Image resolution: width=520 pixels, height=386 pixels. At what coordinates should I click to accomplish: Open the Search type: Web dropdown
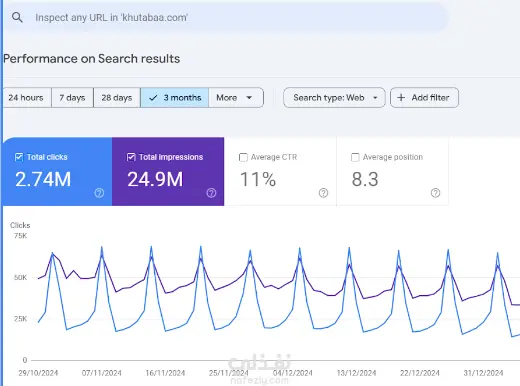[334, 98]
